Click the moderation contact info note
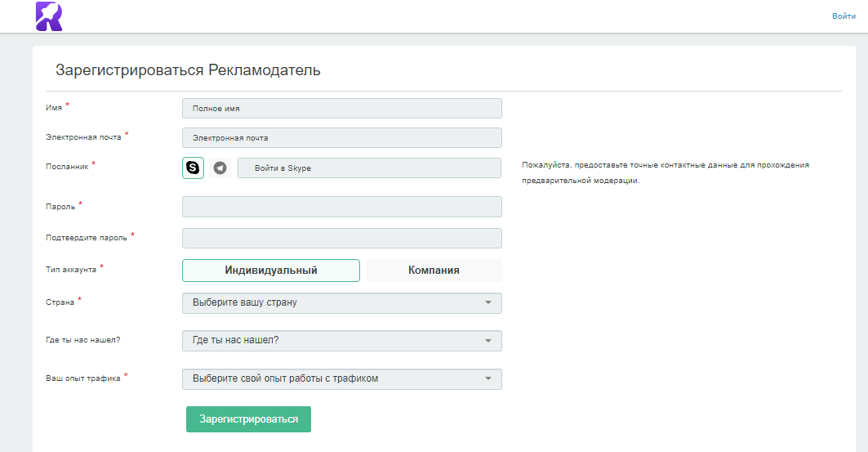868x452 pixels. click(665, 172)
